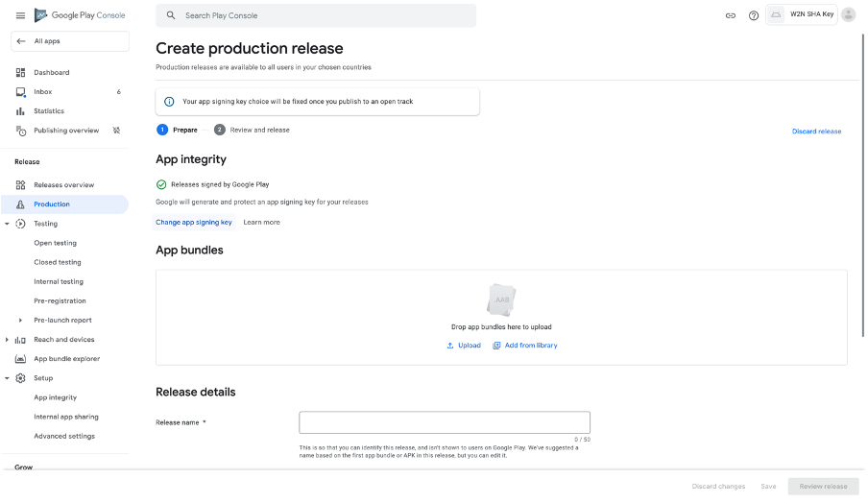Expand the Pre-launch report item
Viewport: 868px width, 503px height.
(x=21, y=321)
